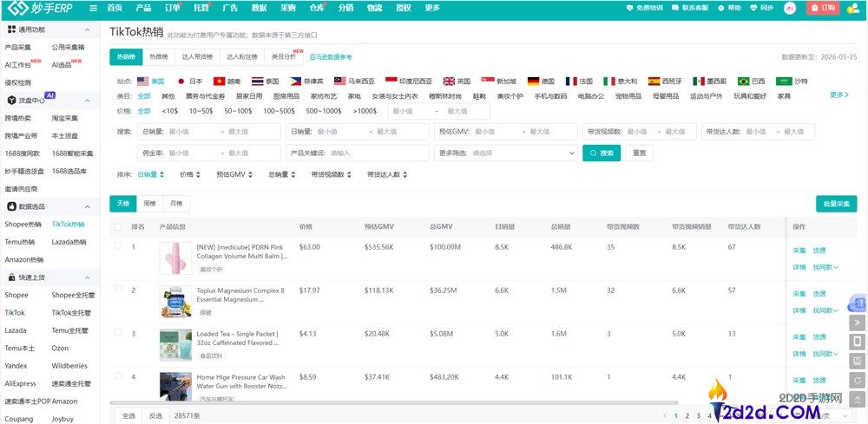This screenshot has width=868, height=424.
Task: Go to page 2 in pagination
Action: [687, 415]
